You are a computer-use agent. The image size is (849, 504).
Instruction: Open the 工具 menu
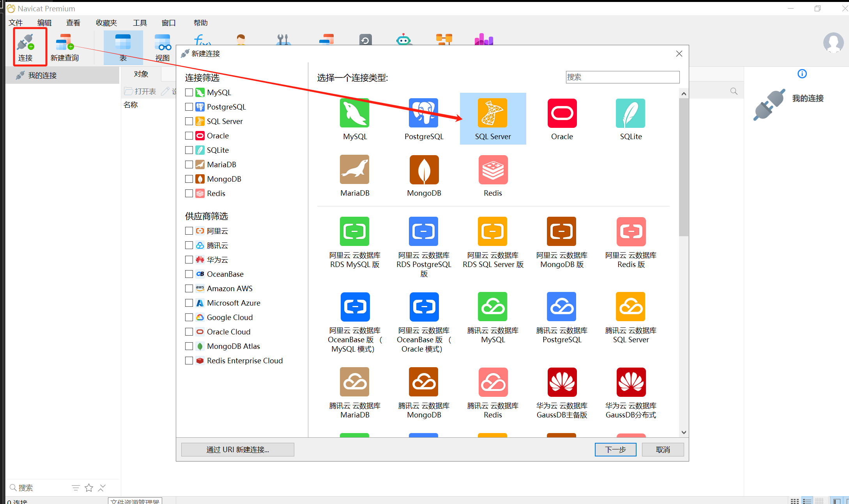pyautogui.click(x=140, y=23)
